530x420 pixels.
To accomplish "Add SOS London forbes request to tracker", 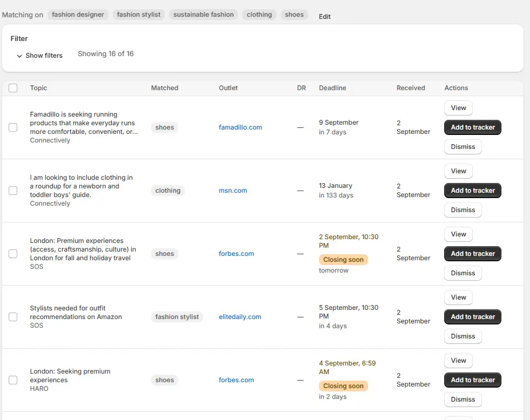I will (x=473, y=254).
